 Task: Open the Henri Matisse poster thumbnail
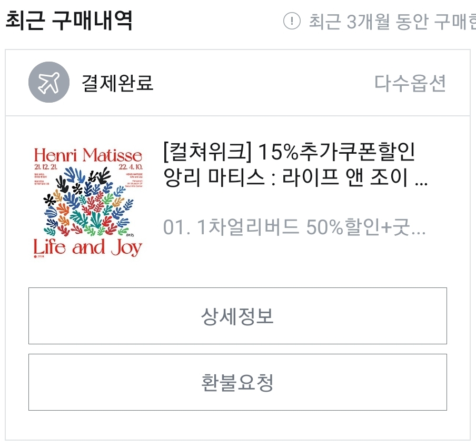coord(88,203)
